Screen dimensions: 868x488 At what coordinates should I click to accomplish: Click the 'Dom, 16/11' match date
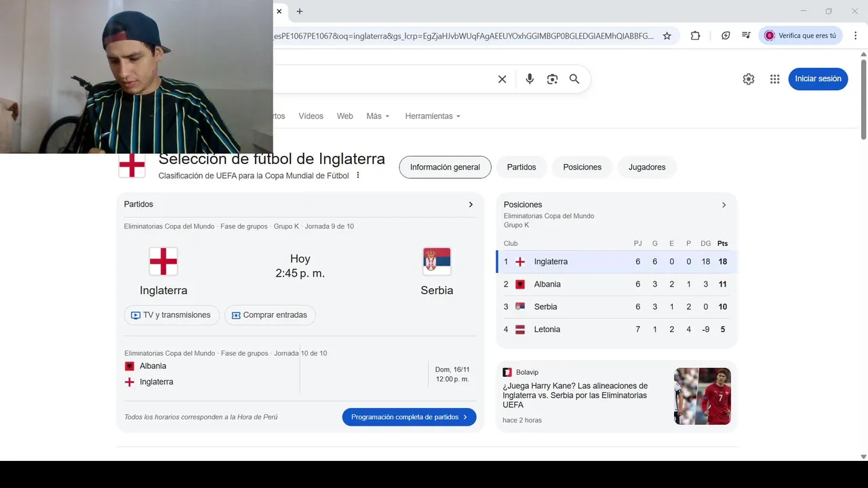pos(452,369)
